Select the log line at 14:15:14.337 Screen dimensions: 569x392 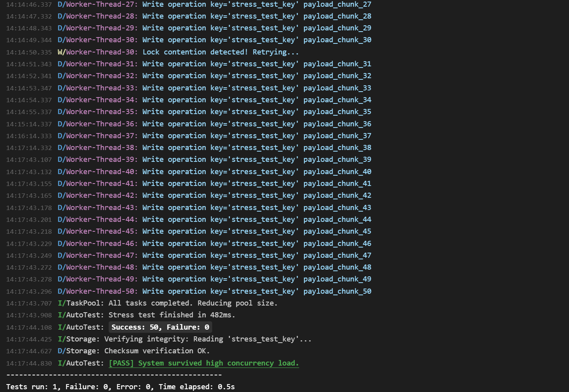189,124
